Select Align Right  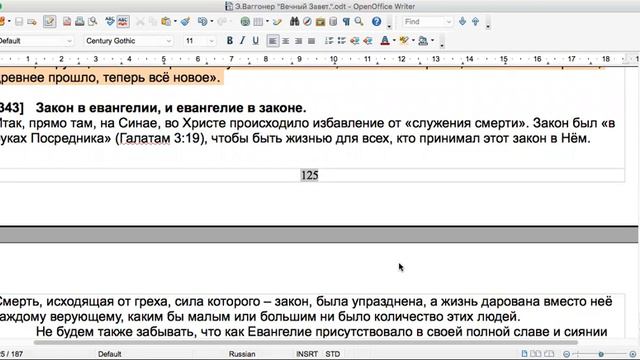pos(299,41)
